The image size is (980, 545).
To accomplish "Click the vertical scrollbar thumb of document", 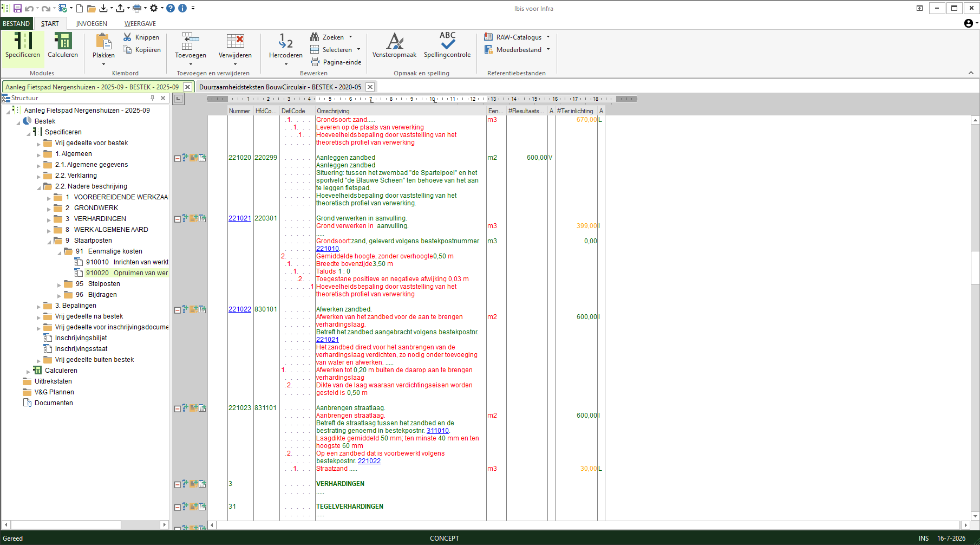I will (x=975, y=268).
